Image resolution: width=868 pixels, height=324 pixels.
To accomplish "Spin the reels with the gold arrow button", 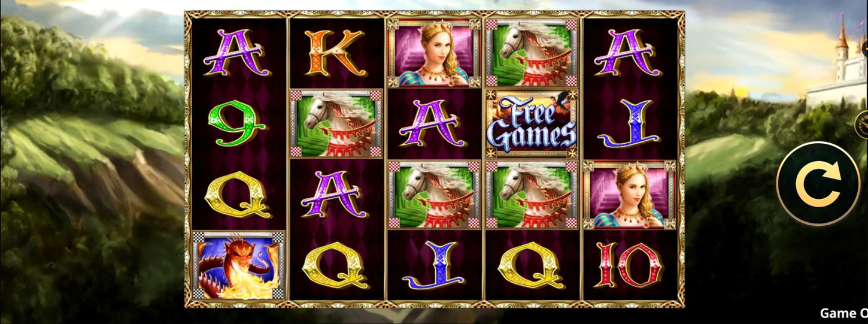I will click(x=818, y=184).
